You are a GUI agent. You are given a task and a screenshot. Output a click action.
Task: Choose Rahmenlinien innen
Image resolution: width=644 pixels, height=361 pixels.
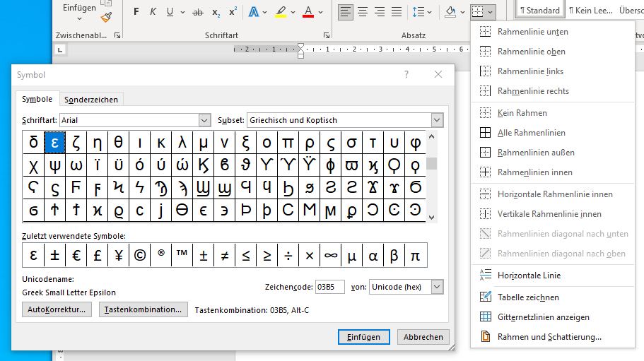click(552, 172)
